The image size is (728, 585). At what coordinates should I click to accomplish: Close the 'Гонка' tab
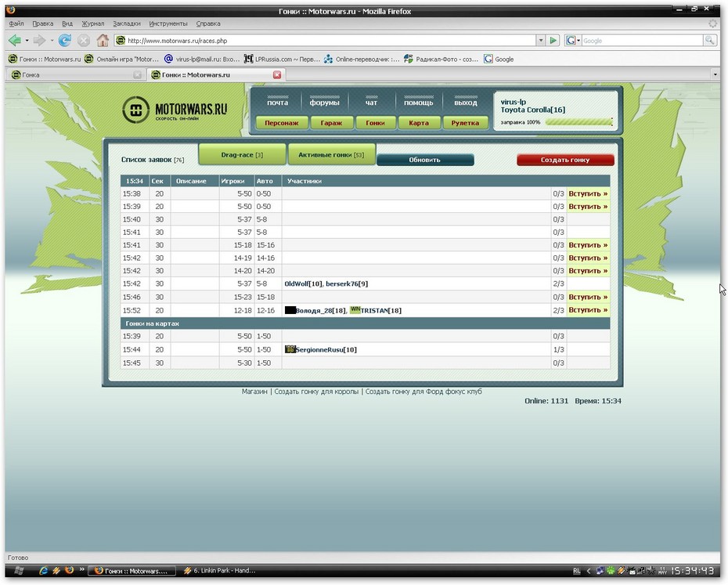coord(138,75)
